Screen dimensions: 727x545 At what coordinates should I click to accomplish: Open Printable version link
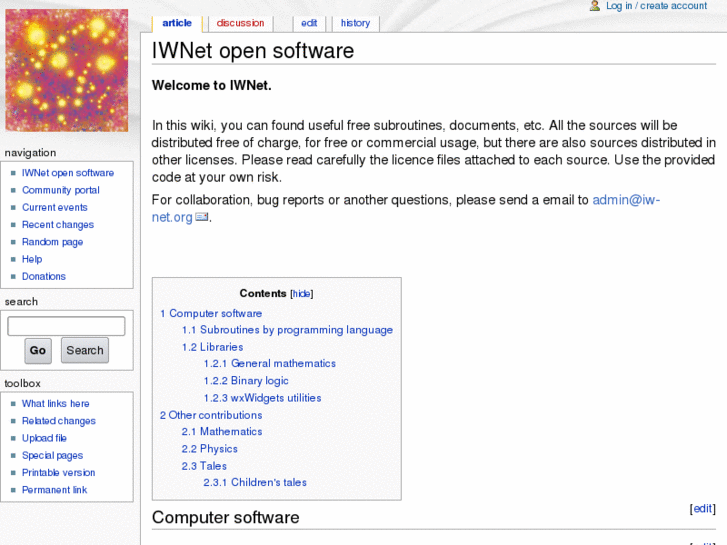tap(58, 473)
